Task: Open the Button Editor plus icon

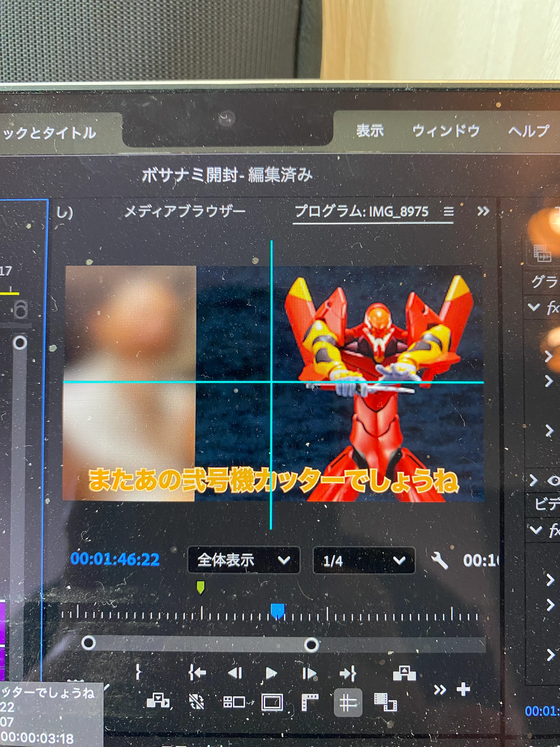Action: click(463, 689)
